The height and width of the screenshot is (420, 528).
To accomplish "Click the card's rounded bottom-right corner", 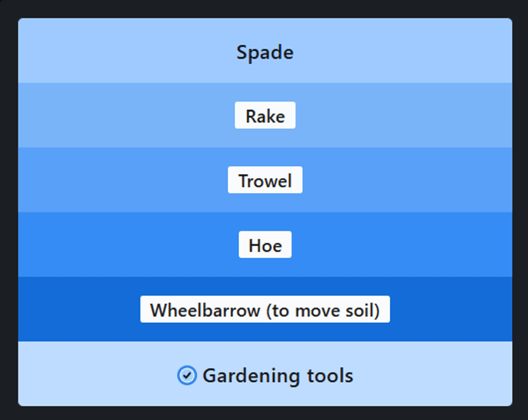I will [x=509, y=403].
